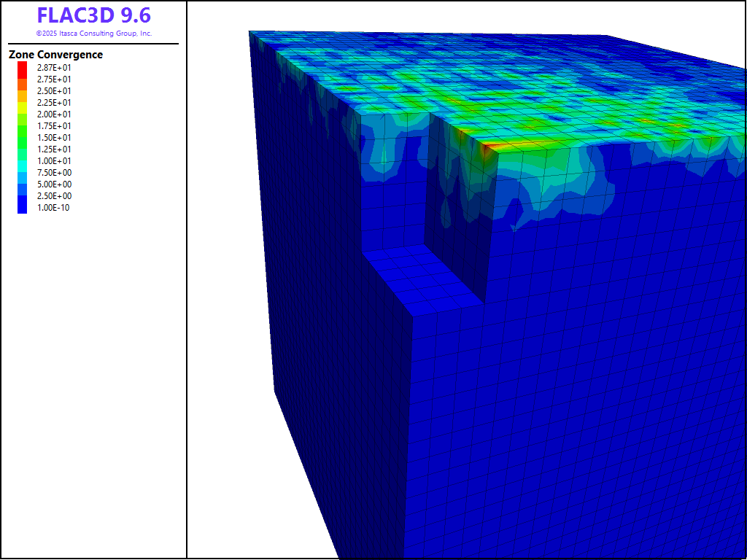Viewport: 747px width, 560px height.
Task: Select the 1.00E+01 teal legend swatch
Action: (x=22, y=160)
